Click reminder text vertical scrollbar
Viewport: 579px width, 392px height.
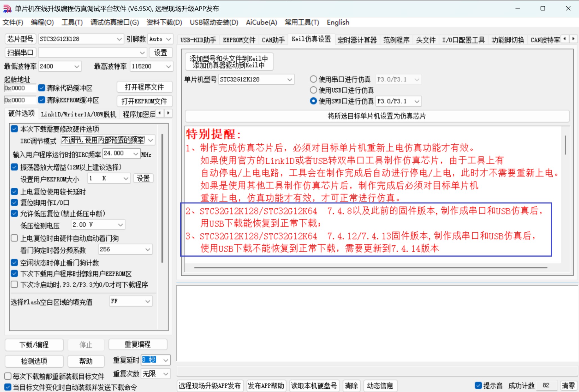tap(565, 145)
